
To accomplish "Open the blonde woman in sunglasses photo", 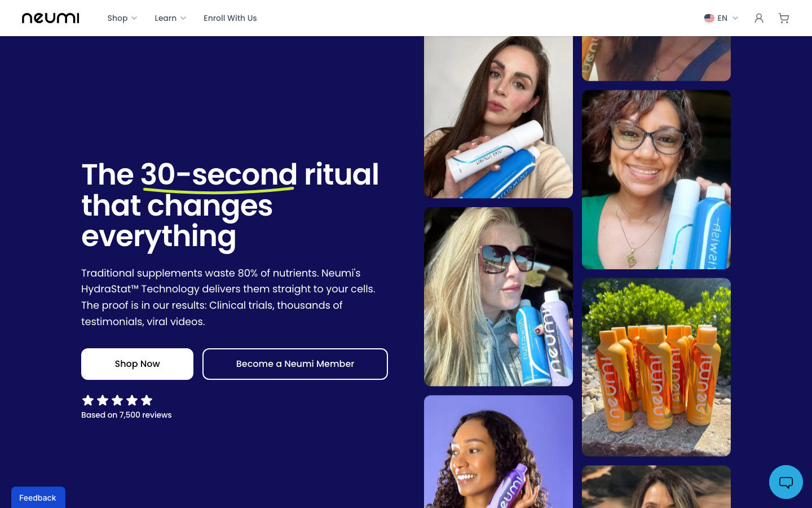I will tap(498, 297).
